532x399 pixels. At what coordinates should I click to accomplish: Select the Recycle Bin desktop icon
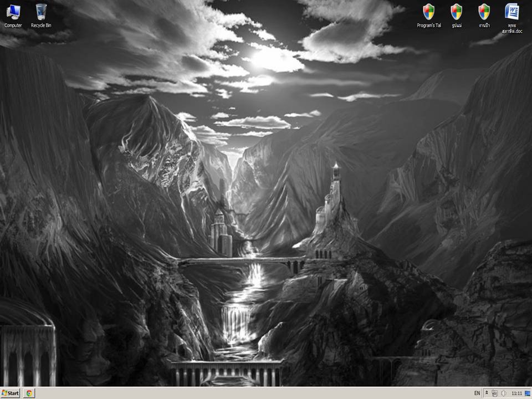[x=41, y=16]
